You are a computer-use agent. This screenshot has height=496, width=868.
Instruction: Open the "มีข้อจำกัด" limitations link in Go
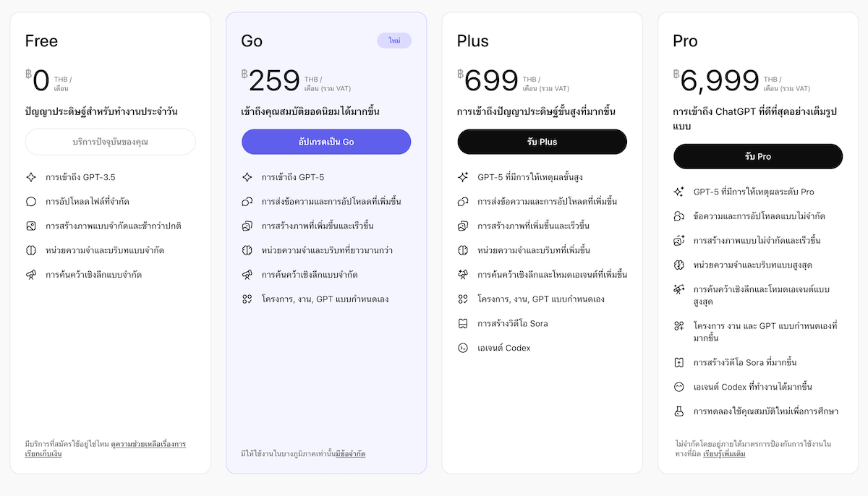350,454
